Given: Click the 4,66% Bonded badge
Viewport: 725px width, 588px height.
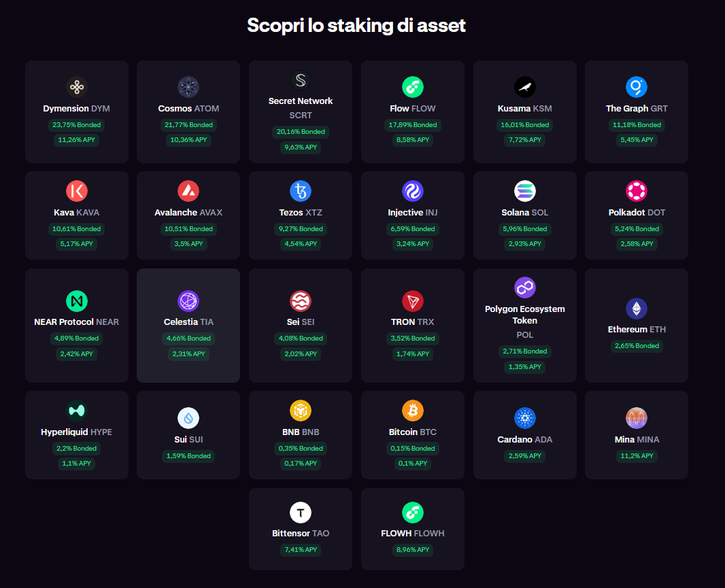Looking at the screenshot, I should point(188,339).
